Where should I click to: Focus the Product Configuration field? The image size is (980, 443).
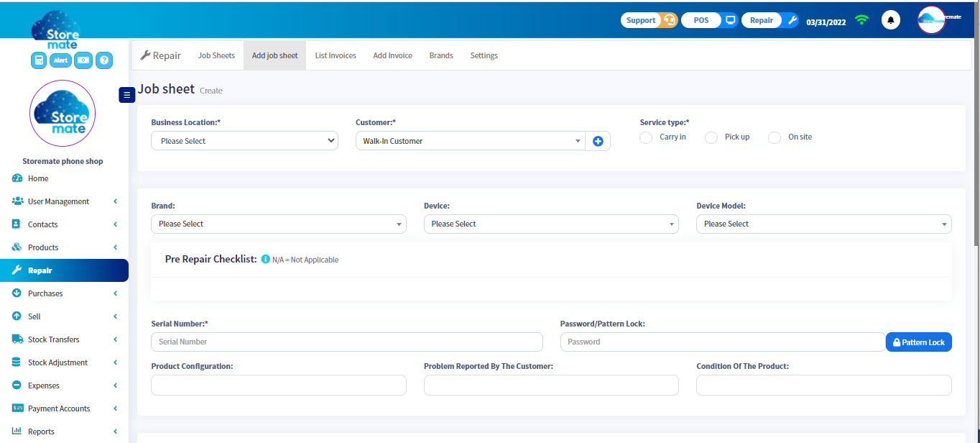[x=278, y=385]
